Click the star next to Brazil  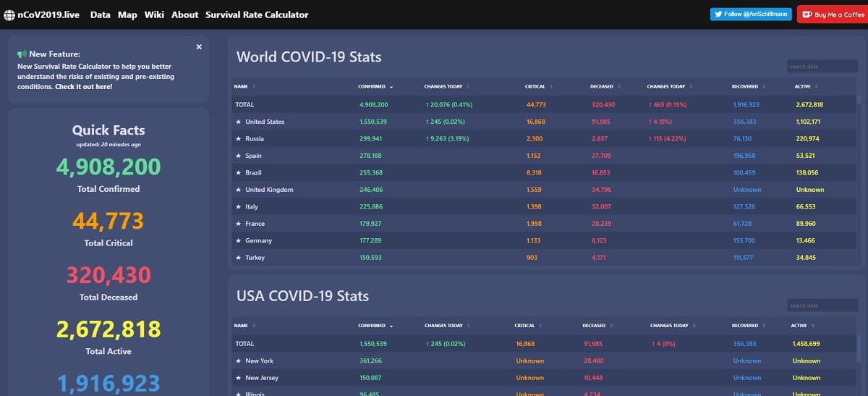coord(238,173)
